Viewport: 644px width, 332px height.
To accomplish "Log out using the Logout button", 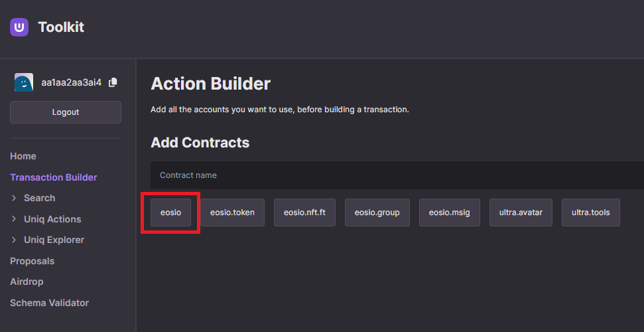I will point(66,112).
